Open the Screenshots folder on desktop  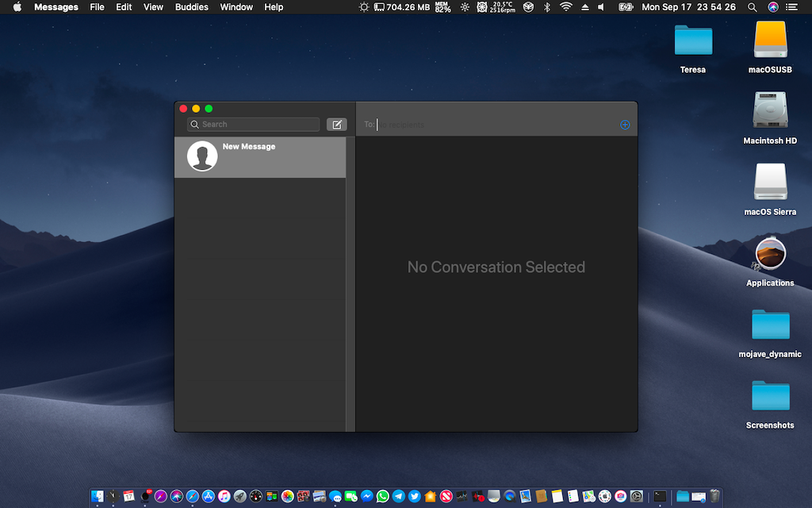[771, 395]
